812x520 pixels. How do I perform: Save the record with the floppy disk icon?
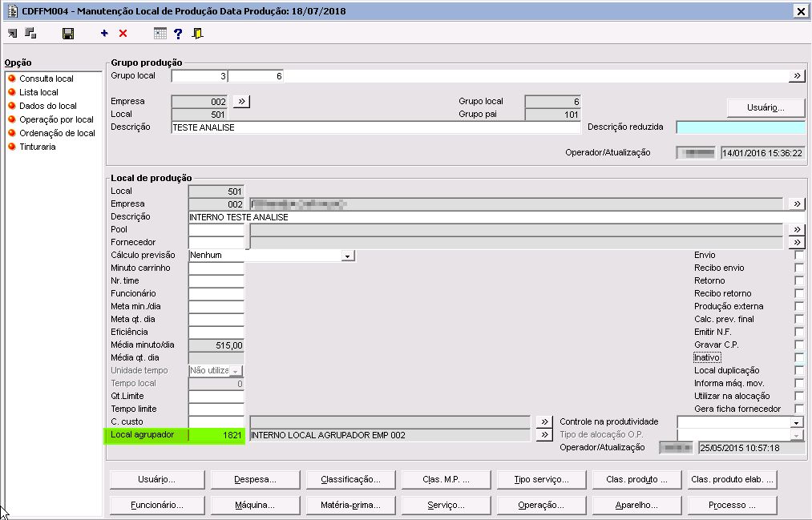(68, 34)
